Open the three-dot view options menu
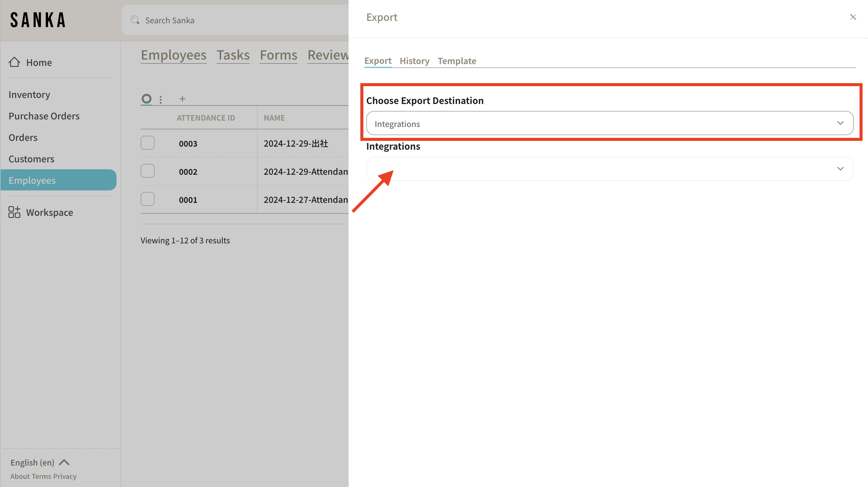Viewport: 868px width, 487px height. (161, 99)
